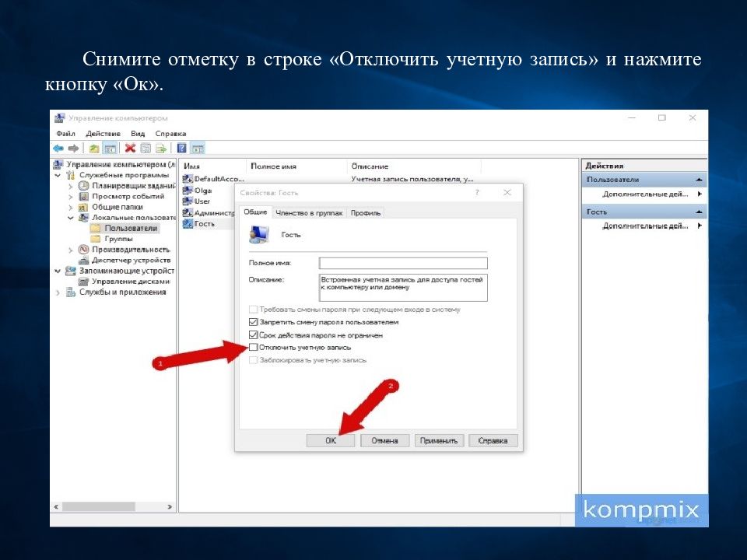Switch to the Членство в группах tab
Screen dimensions: 747x560
(309, 213)
